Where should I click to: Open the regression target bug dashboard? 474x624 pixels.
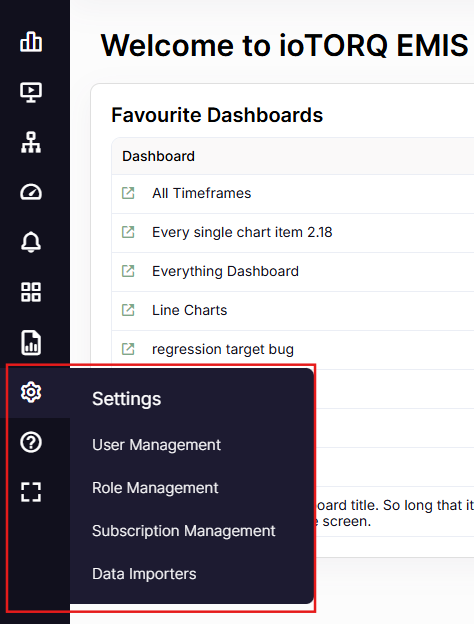[223, 349]
